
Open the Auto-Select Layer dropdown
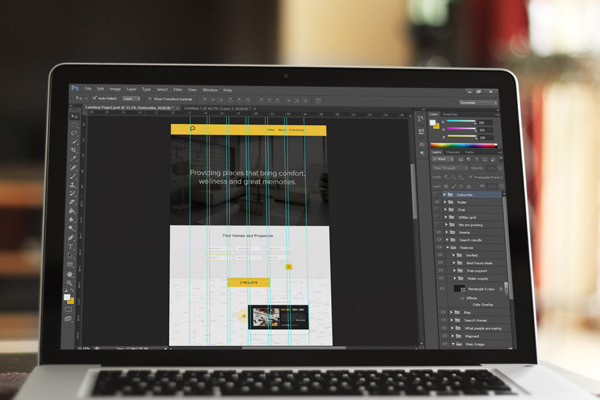click(131, 99)
